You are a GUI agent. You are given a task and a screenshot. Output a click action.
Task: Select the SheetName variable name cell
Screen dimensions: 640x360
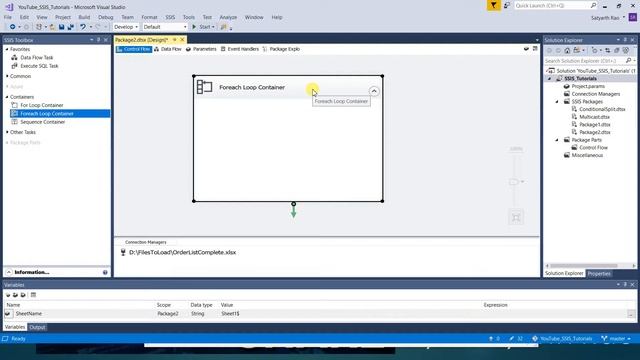(84, 313)
